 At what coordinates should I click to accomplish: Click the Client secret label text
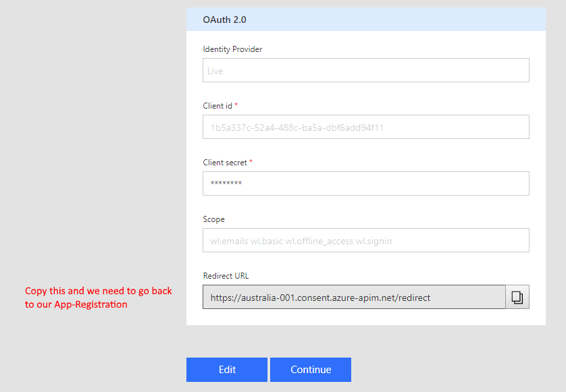coord(225,163)
